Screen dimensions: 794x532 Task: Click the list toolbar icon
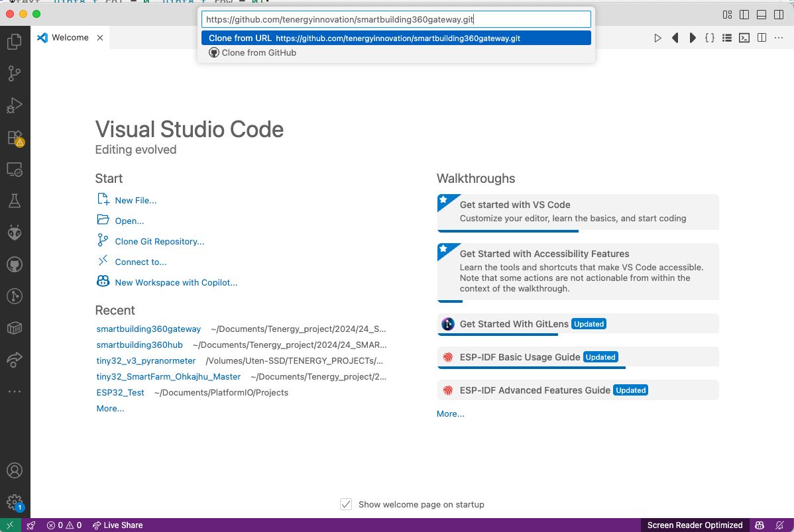pos(727,38)
